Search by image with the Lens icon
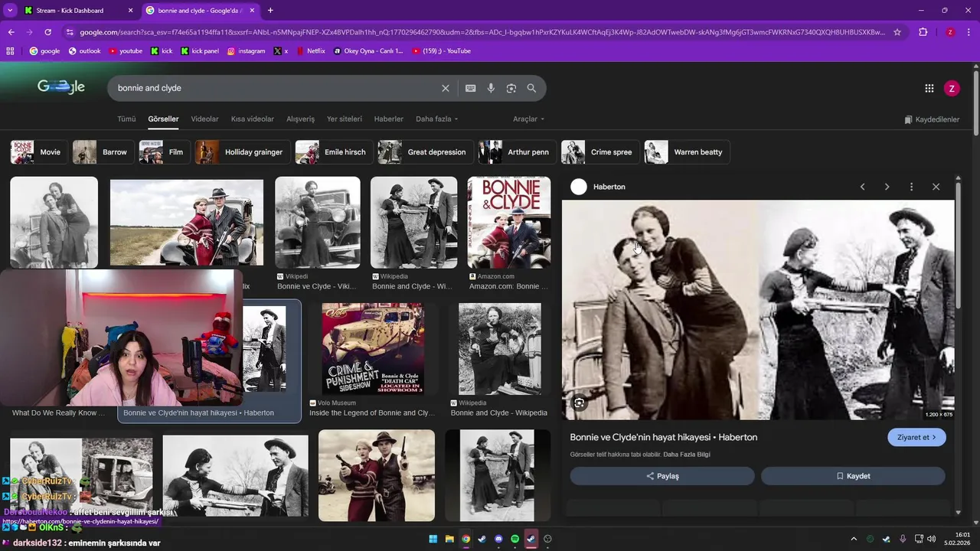This screenshot has height=551, width=980. (511, 88)
